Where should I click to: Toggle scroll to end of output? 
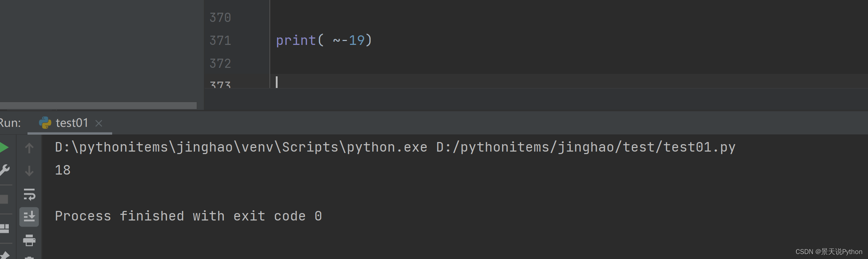click(x=29, y=217)
